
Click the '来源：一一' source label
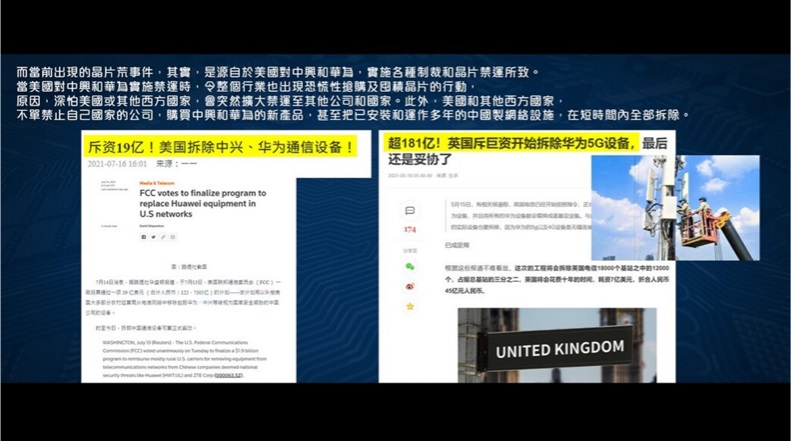point(177,164)
